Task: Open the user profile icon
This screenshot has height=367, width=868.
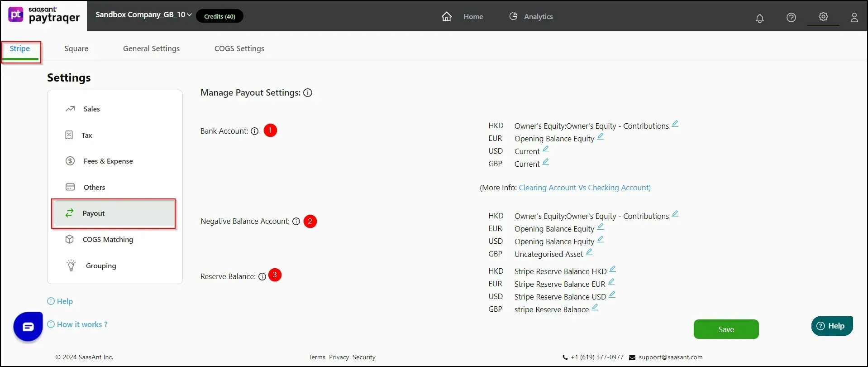Action: 854,18
